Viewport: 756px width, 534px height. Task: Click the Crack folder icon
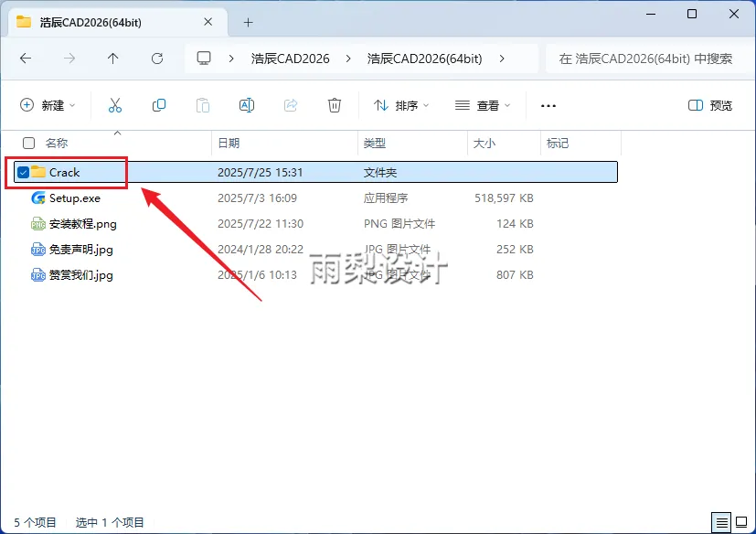[38, 172]
